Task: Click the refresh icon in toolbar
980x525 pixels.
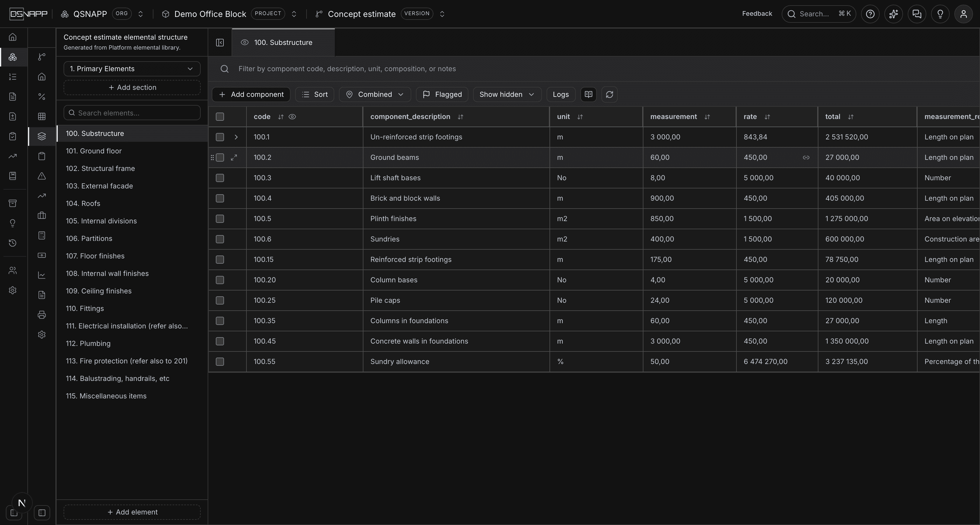Action: click(609, 94)
